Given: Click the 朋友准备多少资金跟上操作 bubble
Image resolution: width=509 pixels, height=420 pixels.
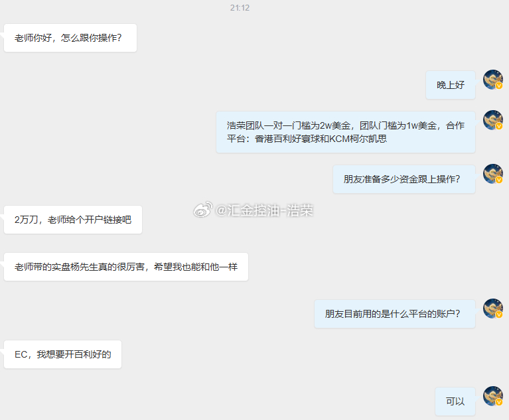Looking at the screenshot, I should coord(404,179).
